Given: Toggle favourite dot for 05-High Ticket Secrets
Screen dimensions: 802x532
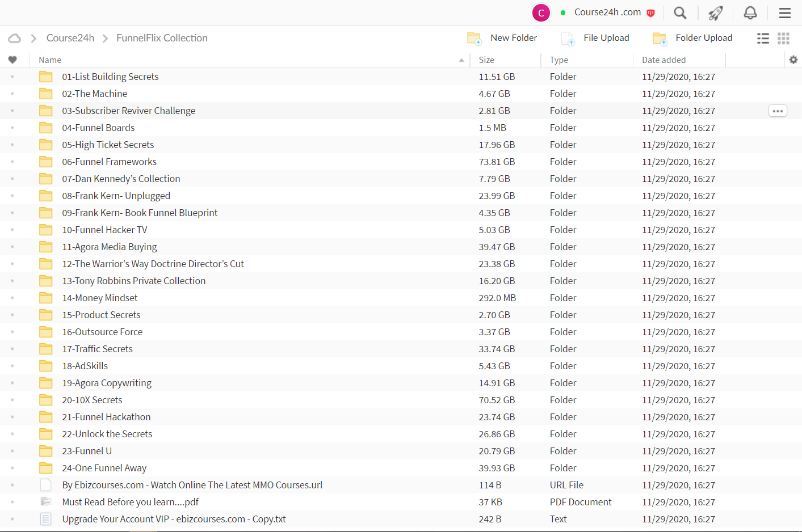Looking at the screenshot, I should click(x=12, y=145).
